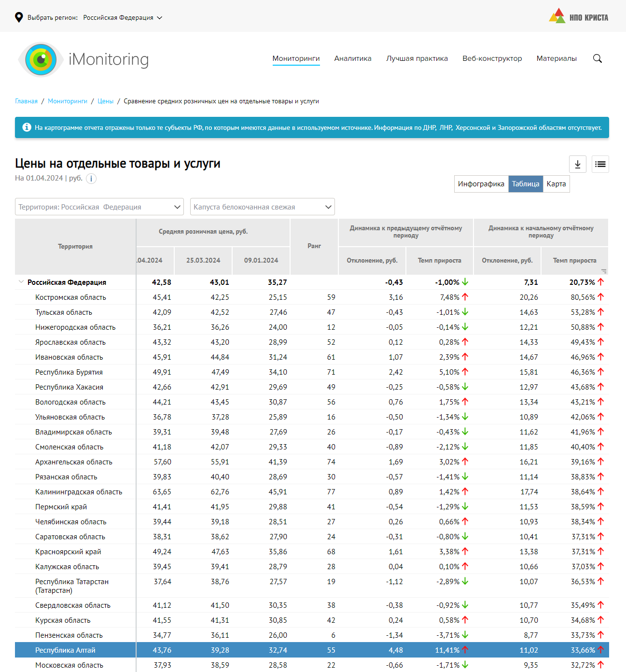
Task: Click the download report icon
Action: [577, 164]
